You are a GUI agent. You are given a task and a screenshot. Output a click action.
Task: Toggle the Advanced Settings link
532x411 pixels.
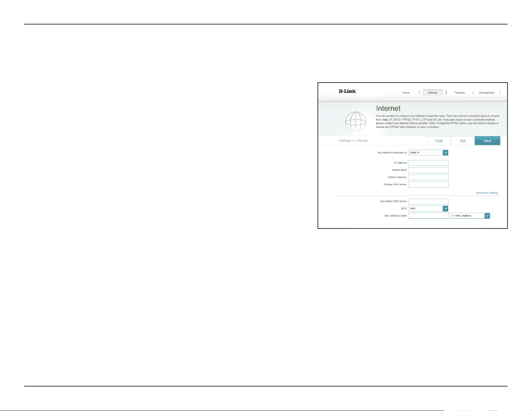pos(488,193)
